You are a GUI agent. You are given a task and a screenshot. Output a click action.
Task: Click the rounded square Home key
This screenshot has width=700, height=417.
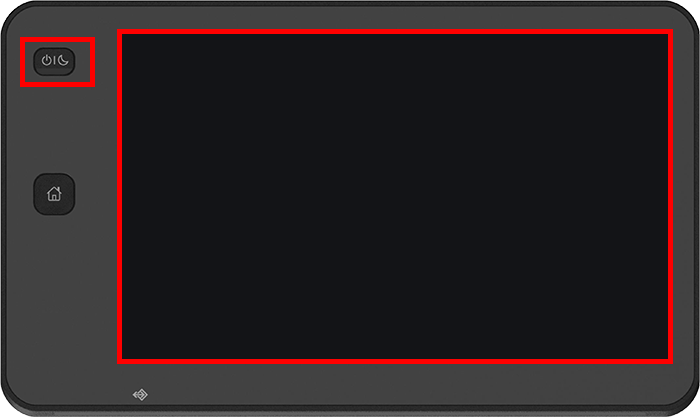[x=54, y=194]
